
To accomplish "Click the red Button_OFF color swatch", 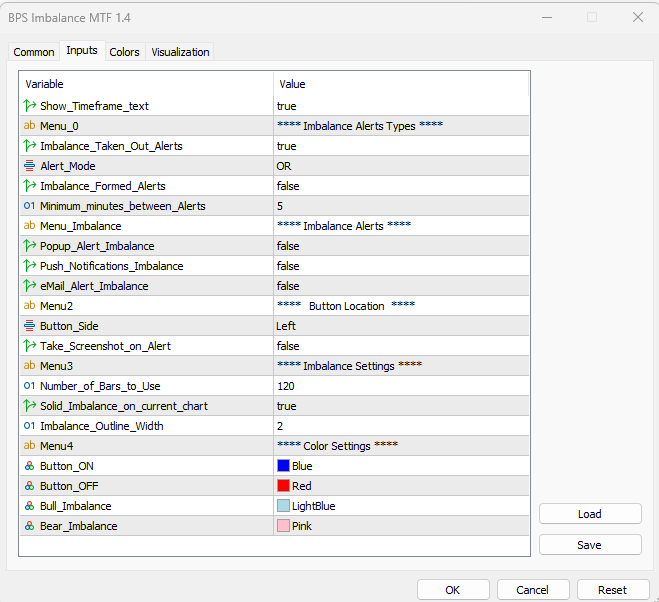I will point(283,486).
